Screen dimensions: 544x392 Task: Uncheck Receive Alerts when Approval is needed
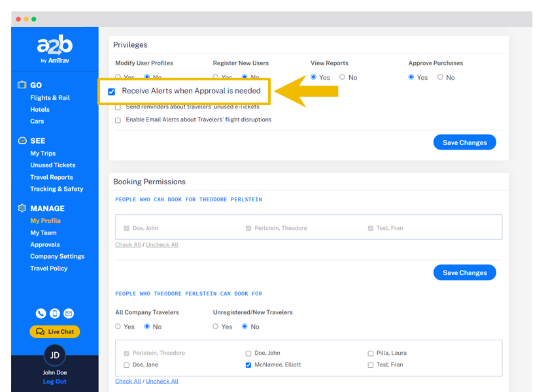pyautogui.click(x=112, y=91)
